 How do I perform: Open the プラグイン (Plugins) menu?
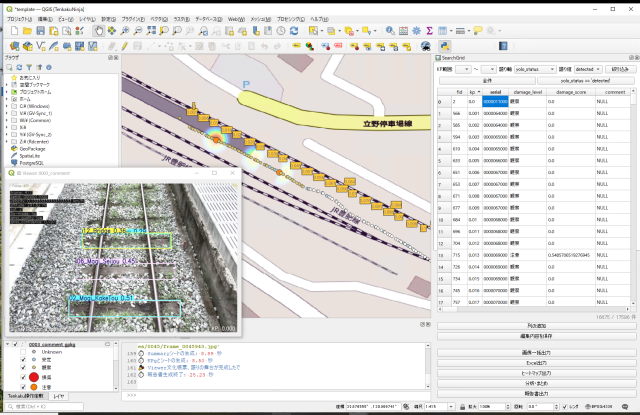coord(132,19)
